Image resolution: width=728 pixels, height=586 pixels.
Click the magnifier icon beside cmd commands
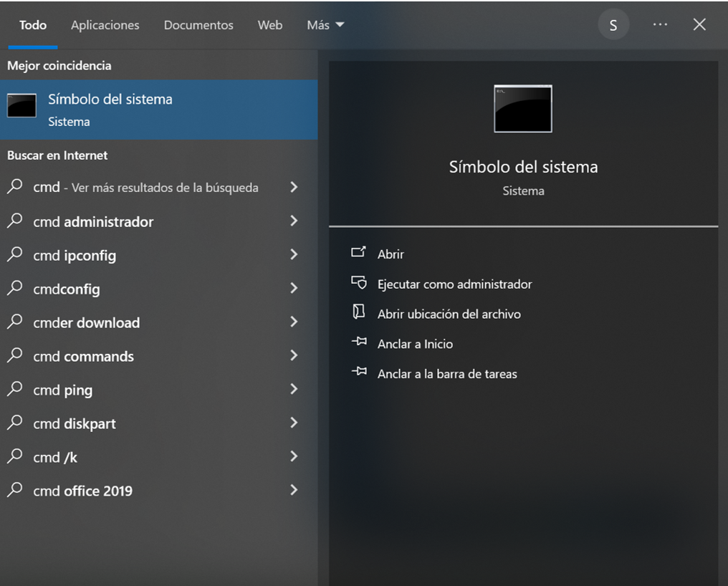pos(15,355)
